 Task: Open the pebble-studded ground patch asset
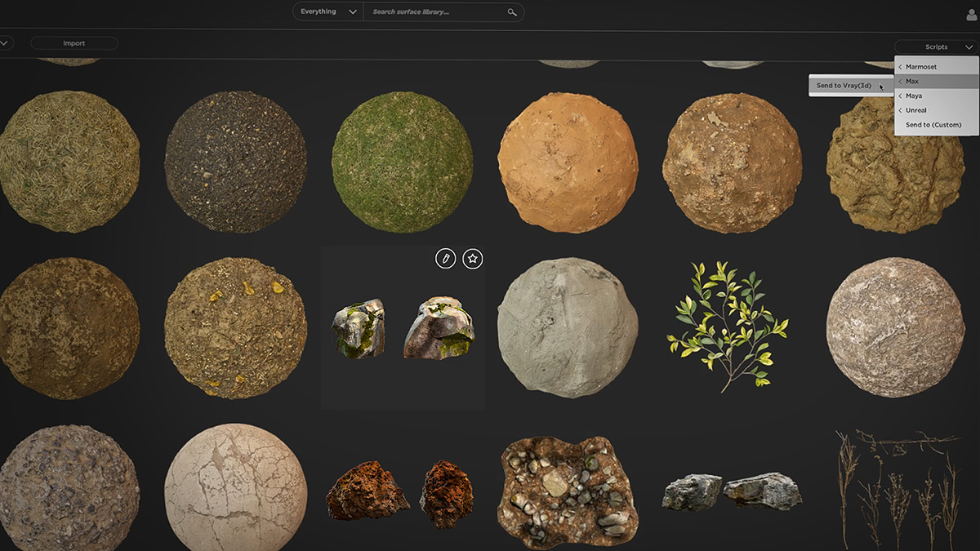pyautogui.click(x=567, y=491)
